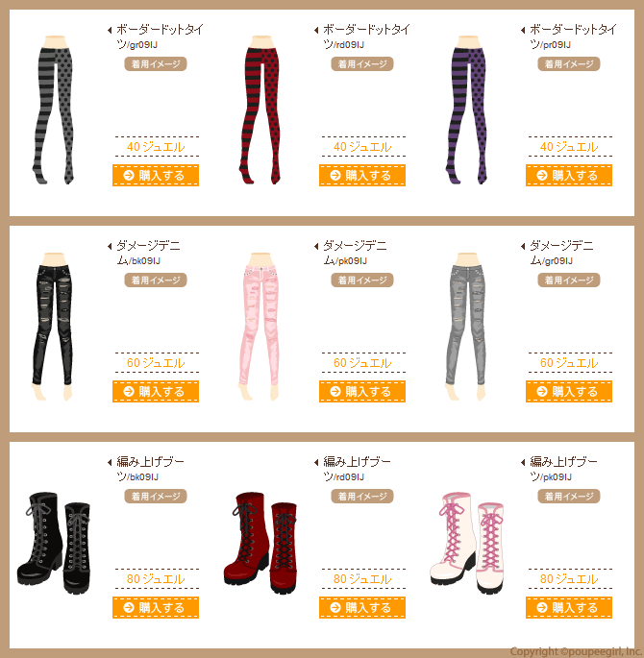Purchase the bk09IJ black lace-up boots
The image size is (644, 658).
click(156, 608)
